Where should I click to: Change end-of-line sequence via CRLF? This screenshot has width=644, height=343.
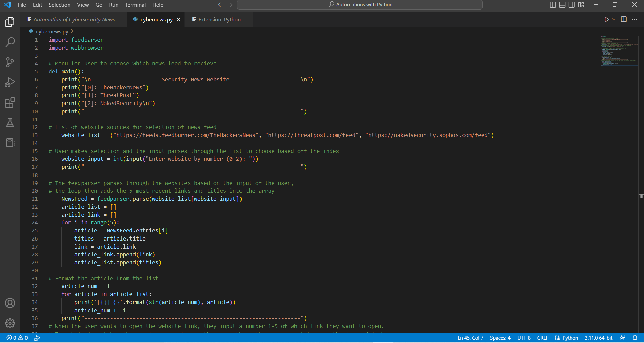(x=543, y=338)
